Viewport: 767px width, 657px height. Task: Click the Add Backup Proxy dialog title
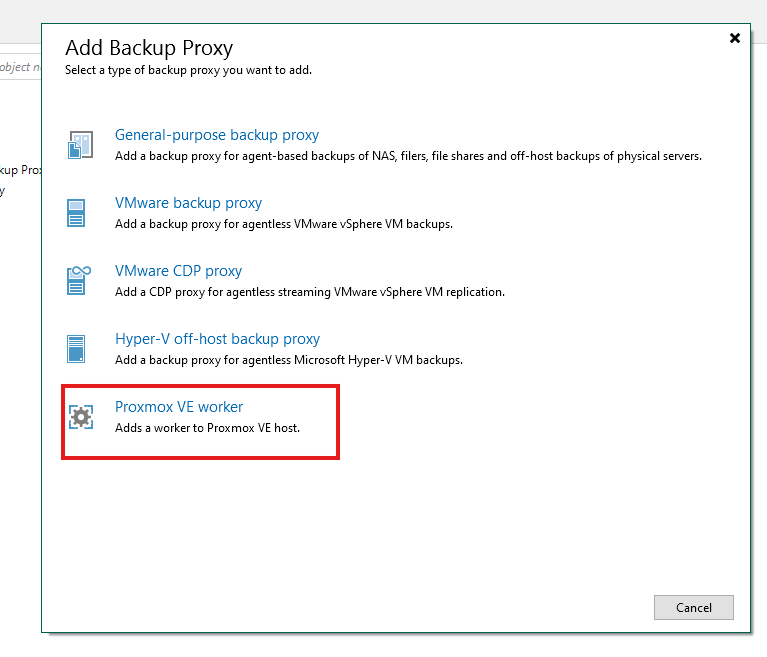coord(149,48)
